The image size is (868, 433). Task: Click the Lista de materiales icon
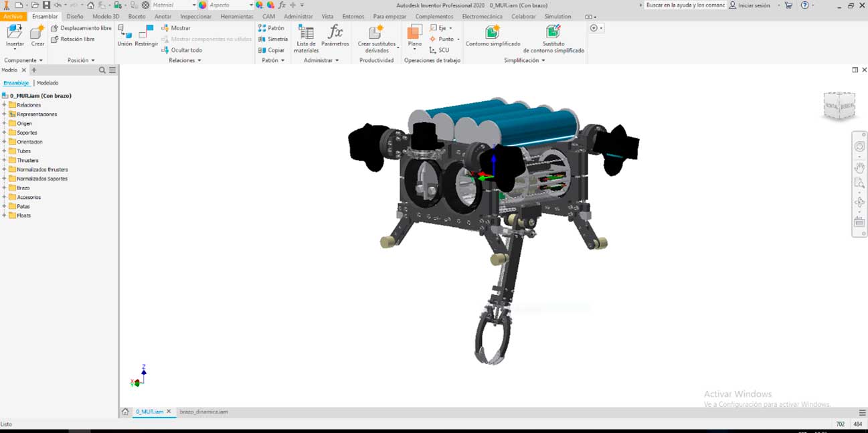[x=306, y=33]
